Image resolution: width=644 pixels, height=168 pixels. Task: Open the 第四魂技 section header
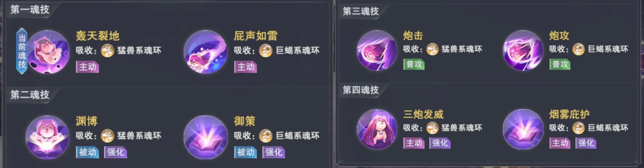click(x=361, y=90)
